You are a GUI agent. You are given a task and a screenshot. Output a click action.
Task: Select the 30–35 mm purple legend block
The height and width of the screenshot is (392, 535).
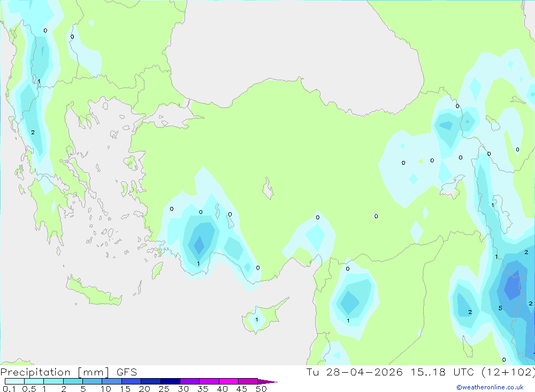coord(189,381)
